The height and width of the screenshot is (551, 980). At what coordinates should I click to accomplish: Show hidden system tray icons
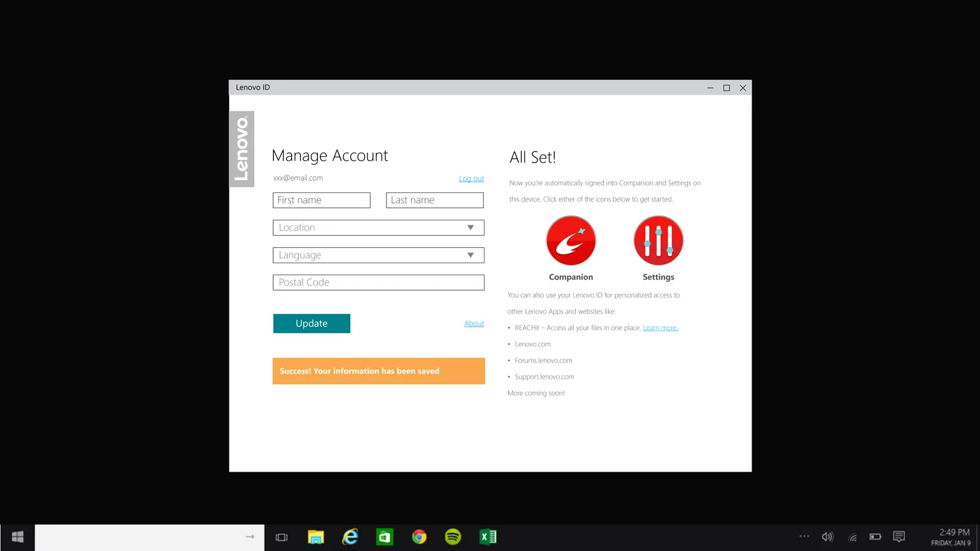point(804,536)
